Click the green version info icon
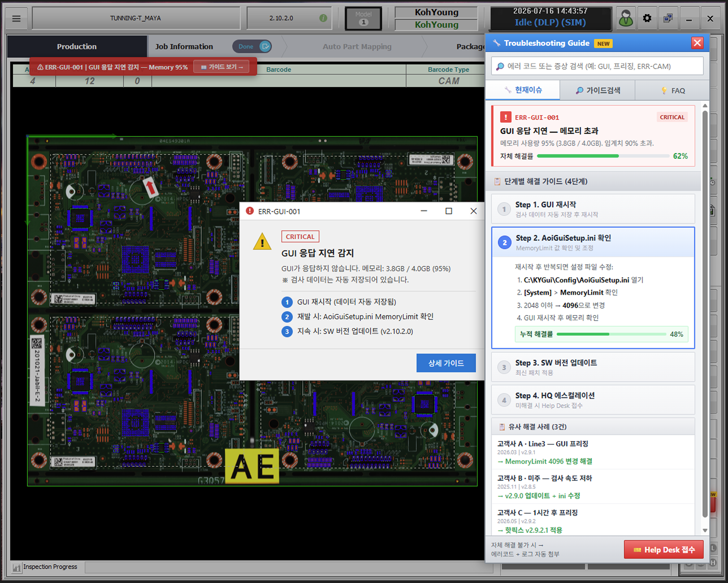 (x=323, y=18)
